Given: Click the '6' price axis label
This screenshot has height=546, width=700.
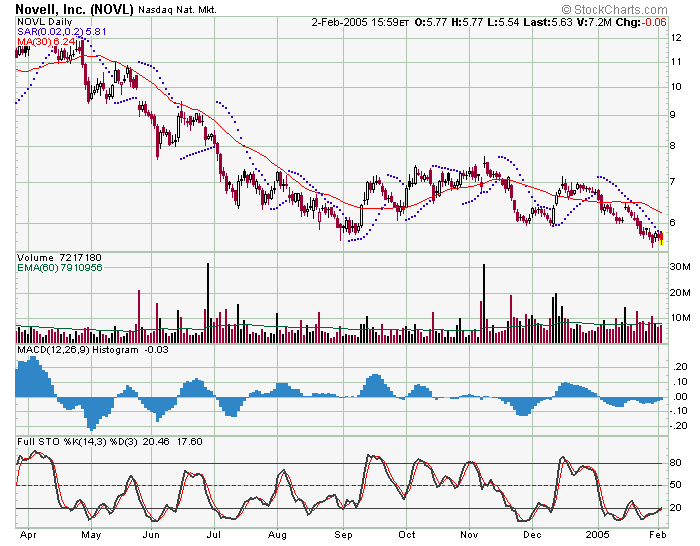Looking at the screenshot, I should [x=673, y=222].
